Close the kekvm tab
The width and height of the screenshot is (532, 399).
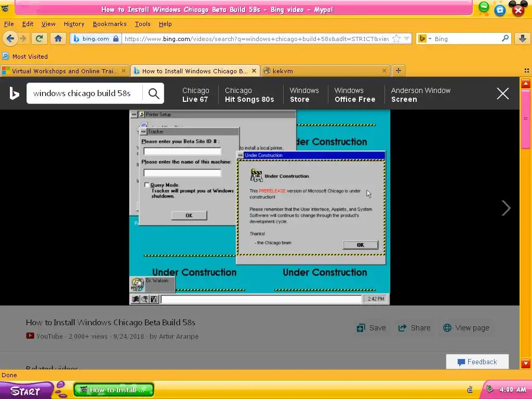384,71
